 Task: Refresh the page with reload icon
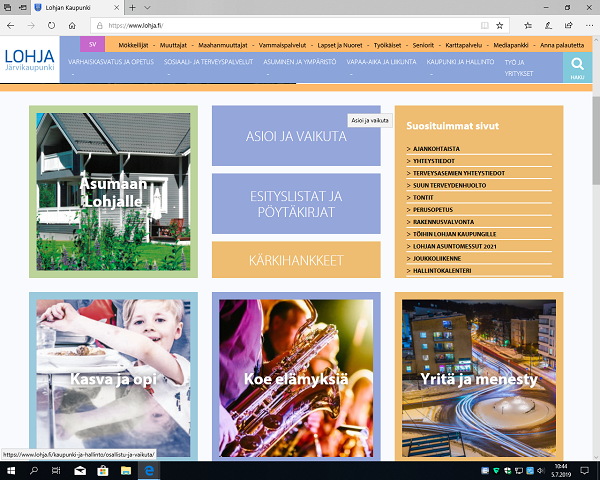coord(55,24)
